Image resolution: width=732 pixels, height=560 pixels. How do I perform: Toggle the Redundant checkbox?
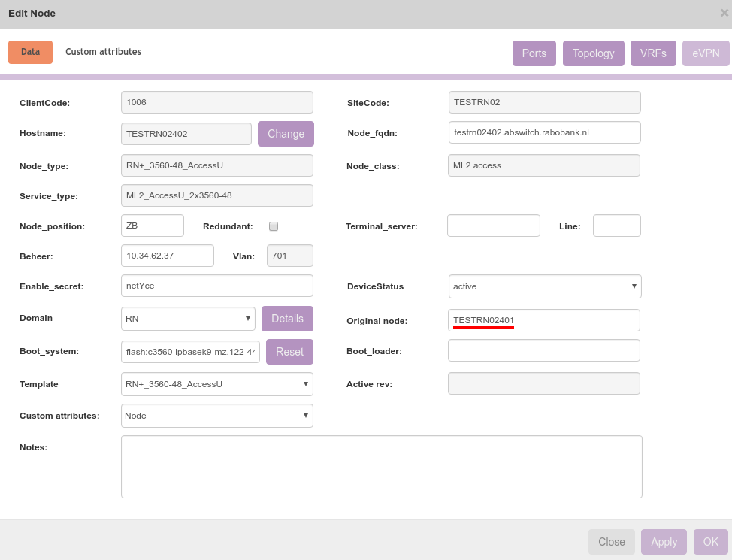coord(274,226)
